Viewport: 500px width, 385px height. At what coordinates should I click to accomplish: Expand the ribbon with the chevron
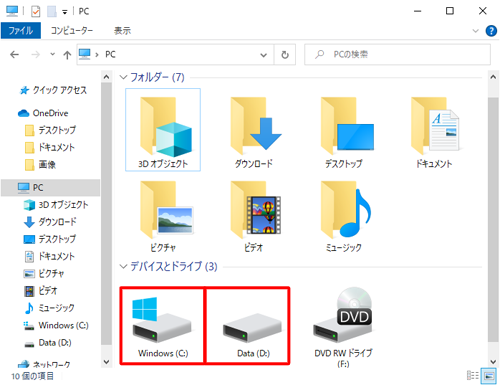[475, 31]
